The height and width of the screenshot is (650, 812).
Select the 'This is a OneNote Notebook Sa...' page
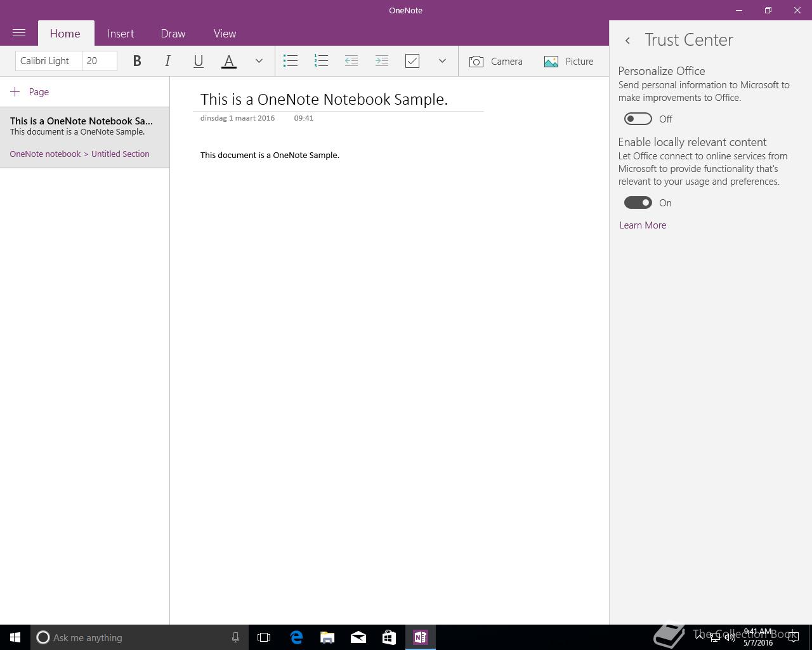[x=84, y=138]
